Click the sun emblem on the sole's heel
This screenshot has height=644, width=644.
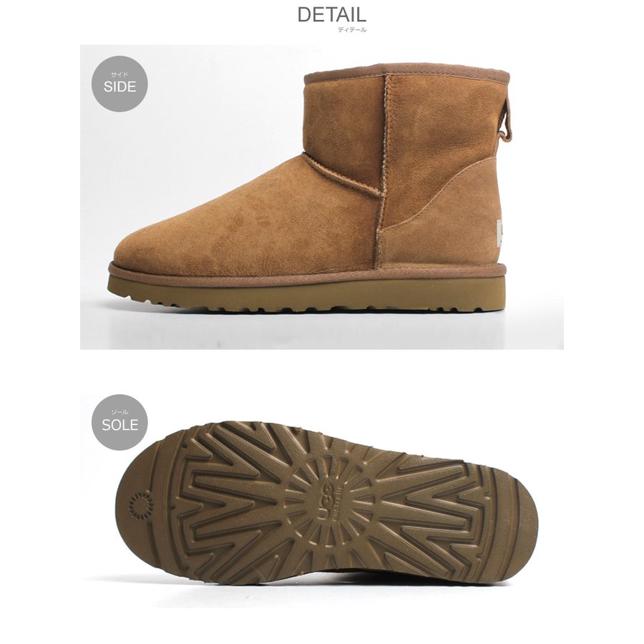tap(141, 506)
